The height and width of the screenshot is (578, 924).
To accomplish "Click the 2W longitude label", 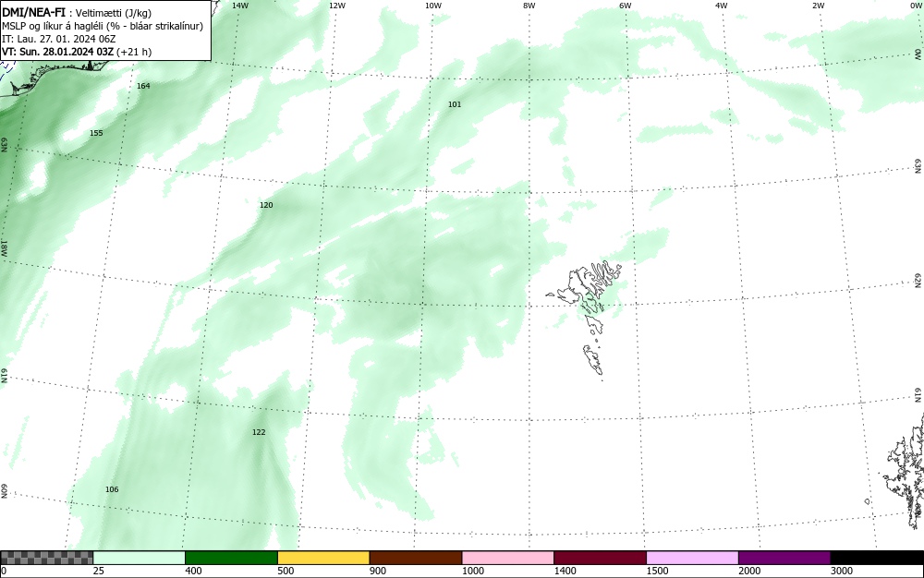I will [x=818, y=6].
